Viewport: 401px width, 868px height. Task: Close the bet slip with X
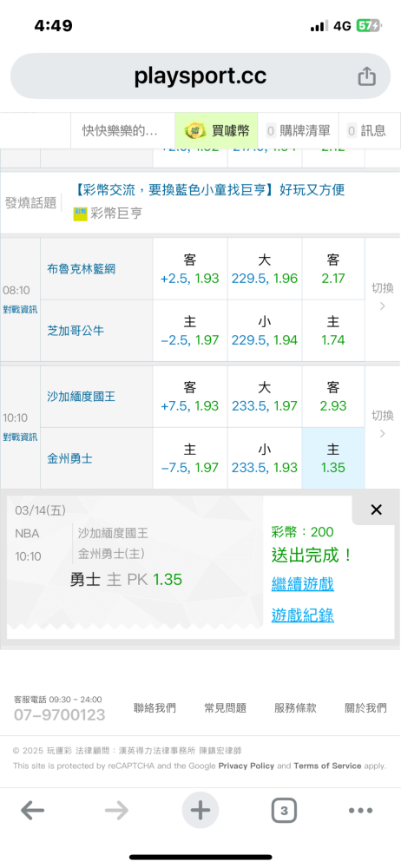[376, 510]
